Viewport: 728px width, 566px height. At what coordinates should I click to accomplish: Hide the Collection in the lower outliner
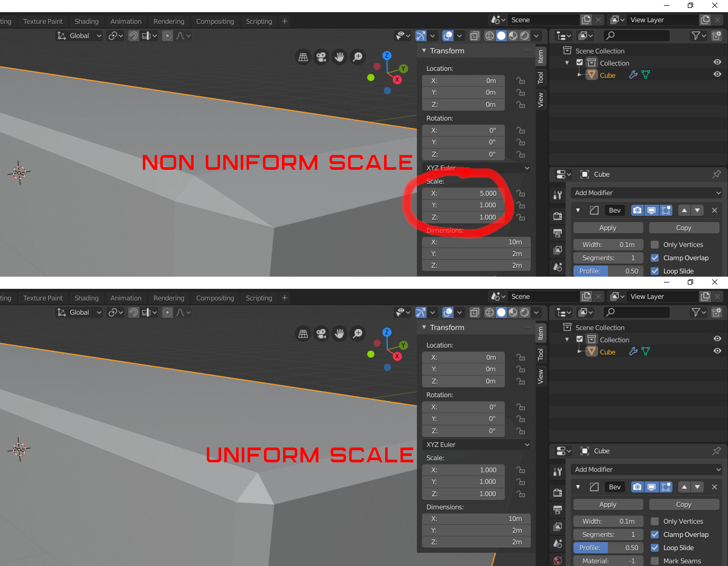[717, 339]
